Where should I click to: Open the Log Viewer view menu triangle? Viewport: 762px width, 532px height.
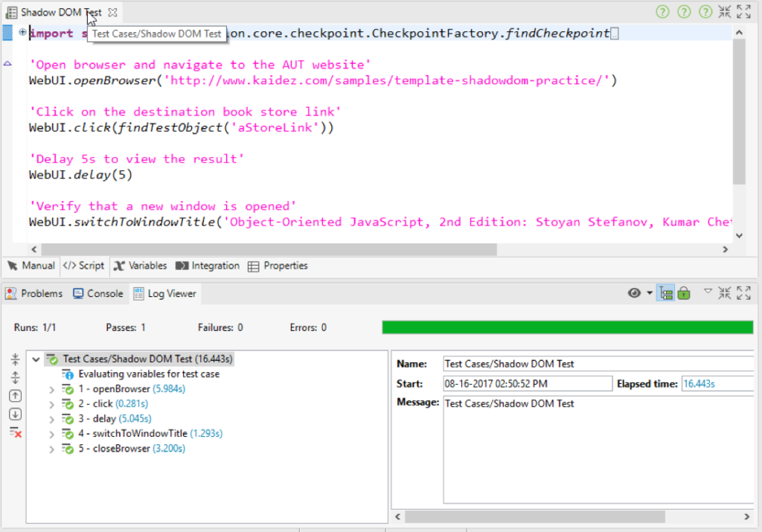[708, 291]
